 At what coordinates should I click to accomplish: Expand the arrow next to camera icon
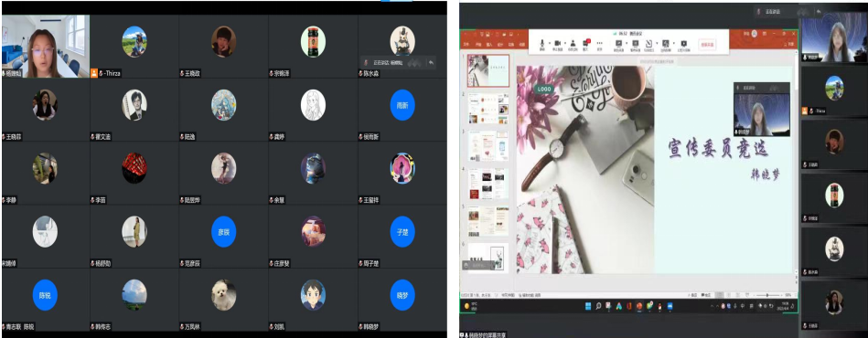point(565,43)
